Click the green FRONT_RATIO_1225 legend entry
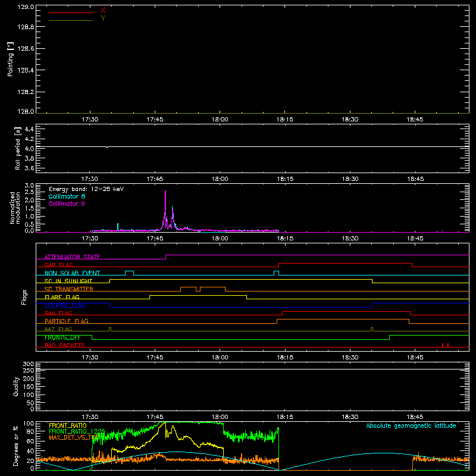This screenshot has width=476, height=476. [x=77, y=431]
